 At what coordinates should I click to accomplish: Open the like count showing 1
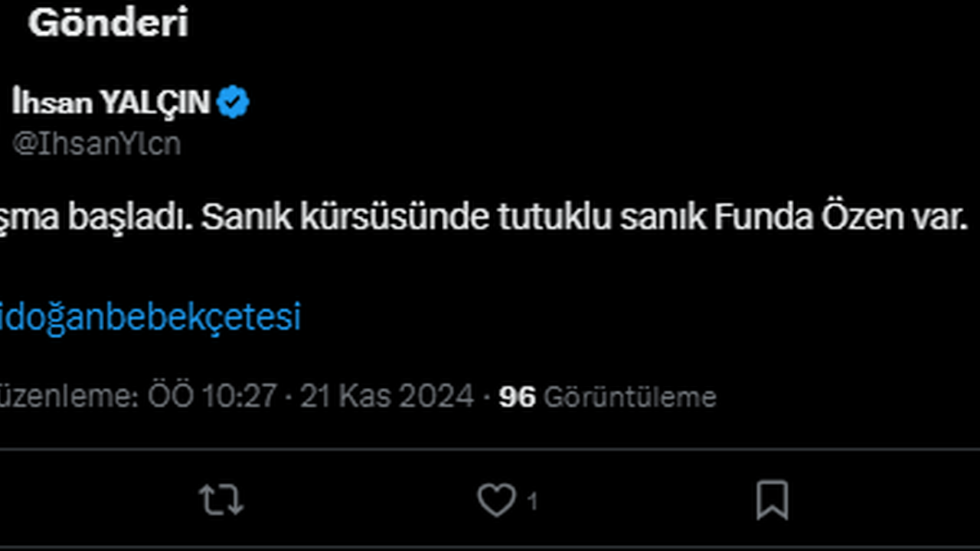(x=532, y=501)
